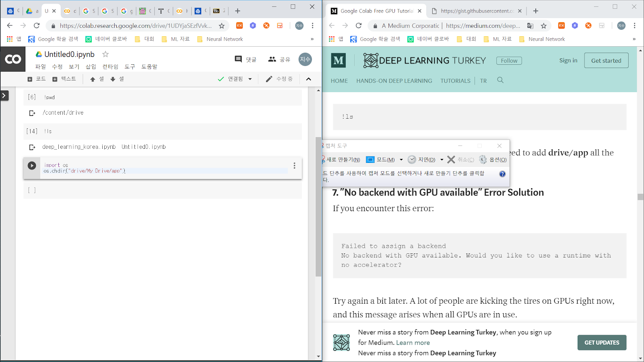The image size is (644, 362).
Task: Open Google 학술 검색 bookmark in left window
Action: (53, 39)
